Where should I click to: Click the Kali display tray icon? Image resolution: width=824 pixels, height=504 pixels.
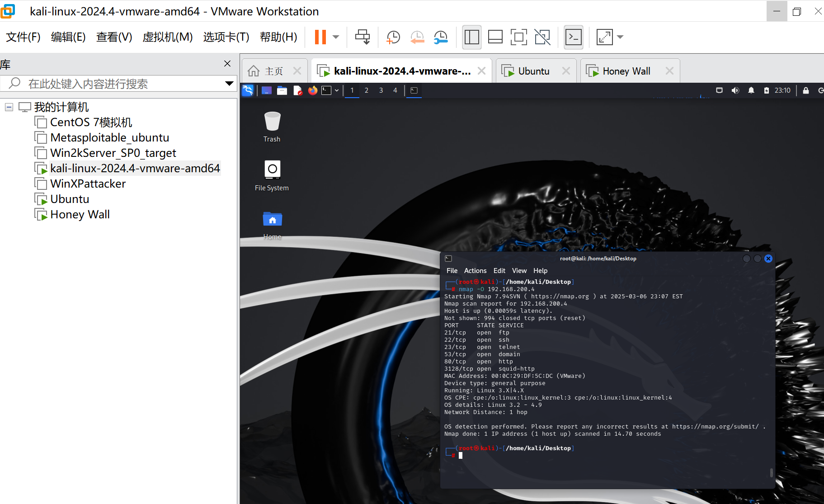719,90
